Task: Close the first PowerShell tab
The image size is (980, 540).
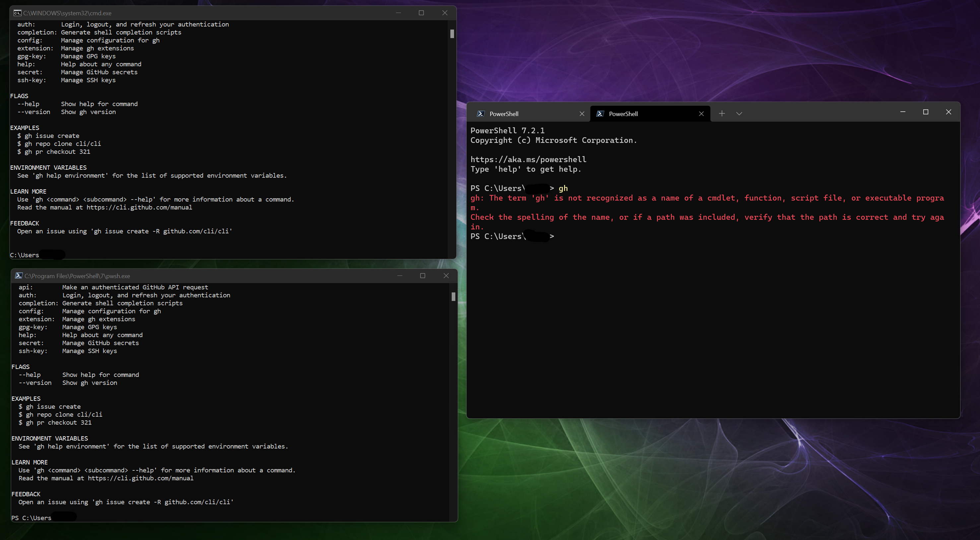Action: click(x=582, y=113)
